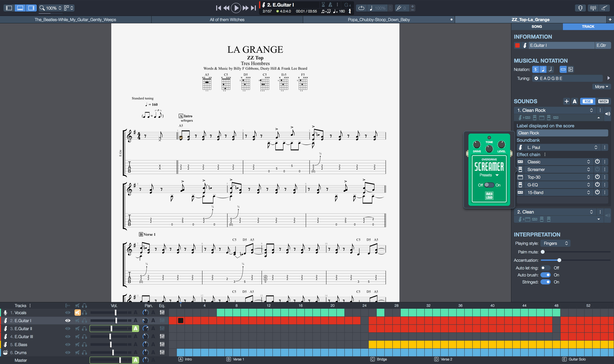This screenshot has width=614, height=364.
Task: Click the add sound plus icon
Action: (566, 101)
